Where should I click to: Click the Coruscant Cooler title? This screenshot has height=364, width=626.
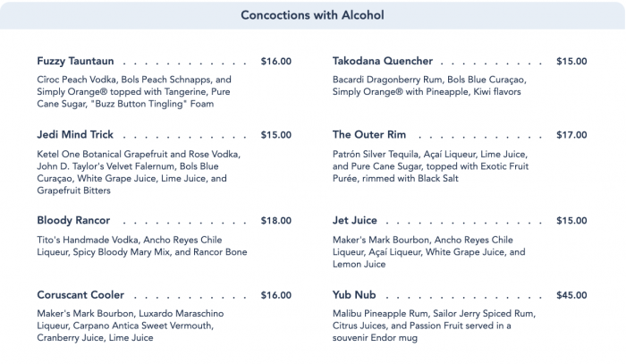click(x=80, y=295)
